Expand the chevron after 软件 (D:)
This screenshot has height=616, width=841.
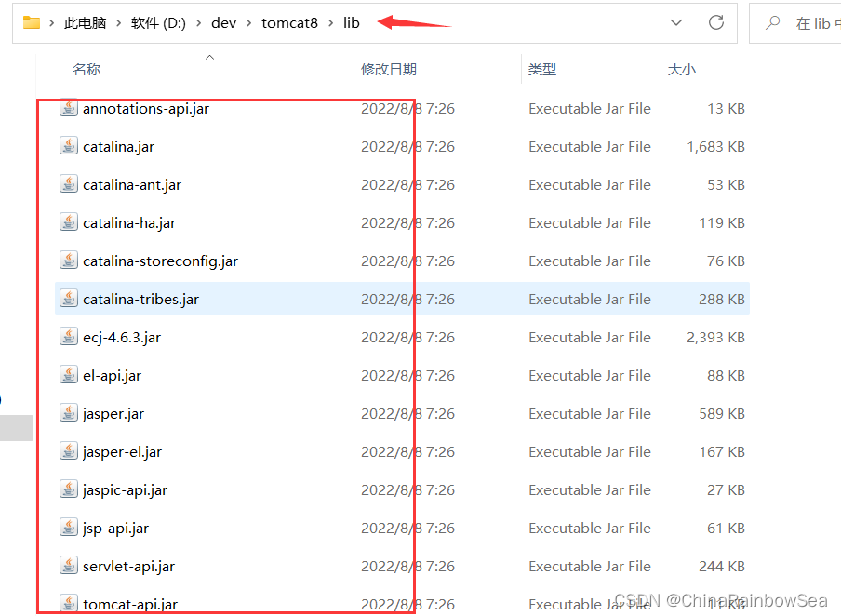(198, 23)
